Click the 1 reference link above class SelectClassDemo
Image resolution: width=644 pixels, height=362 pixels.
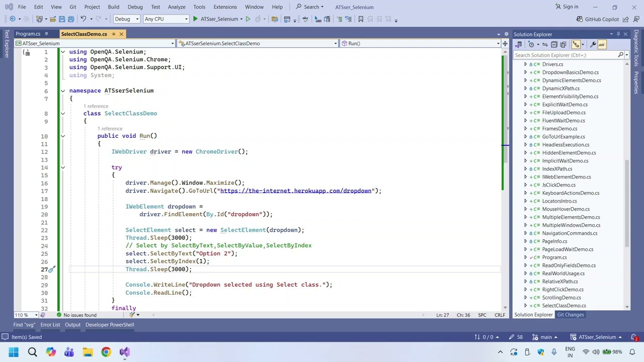tap(96, 106)
